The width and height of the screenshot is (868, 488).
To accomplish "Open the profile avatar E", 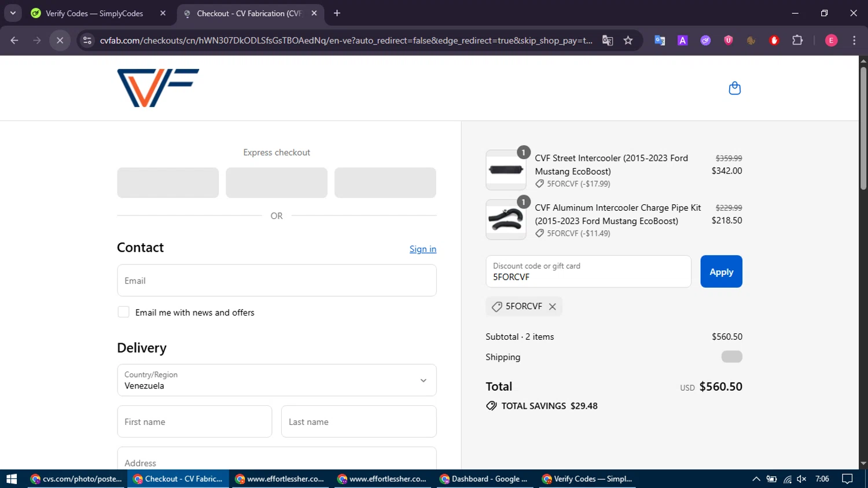I will (831, 41).
